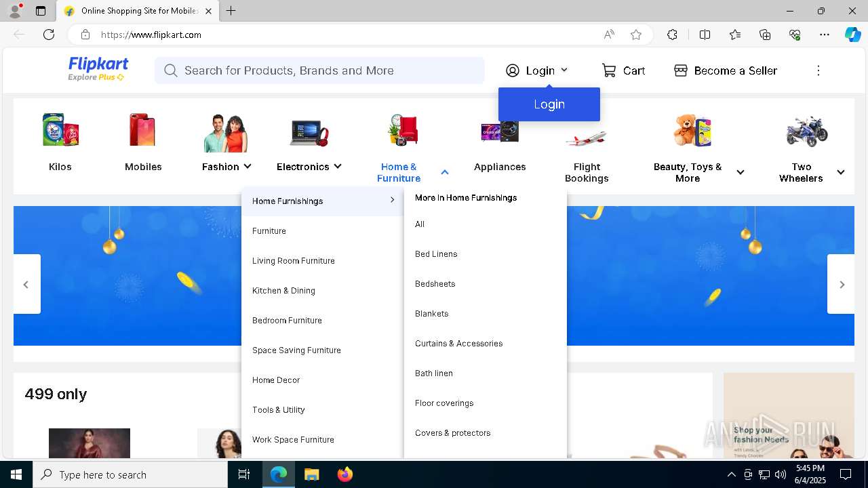Screen dimensions: 868x488
Task: Expand the Two Wheelers chevron
Action: [841, 172]
